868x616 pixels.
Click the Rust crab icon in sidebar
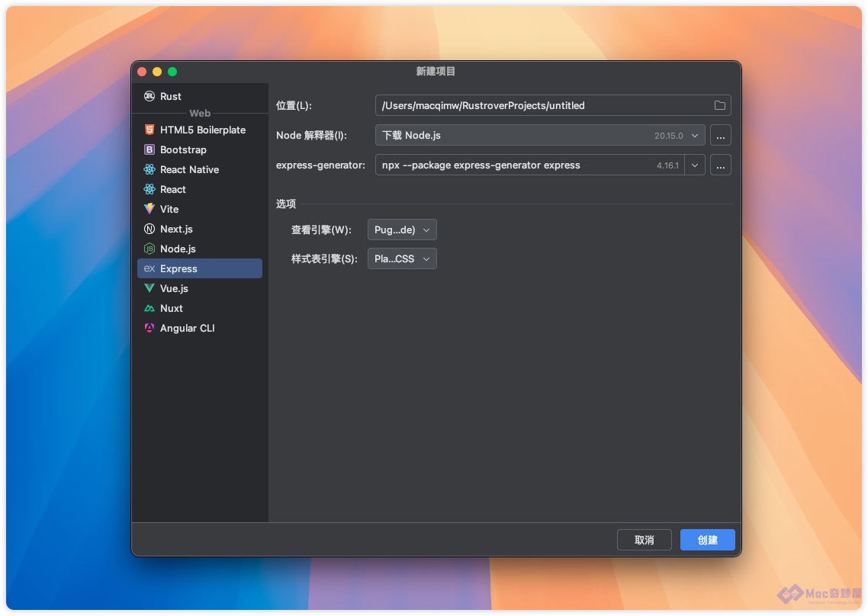149,96
